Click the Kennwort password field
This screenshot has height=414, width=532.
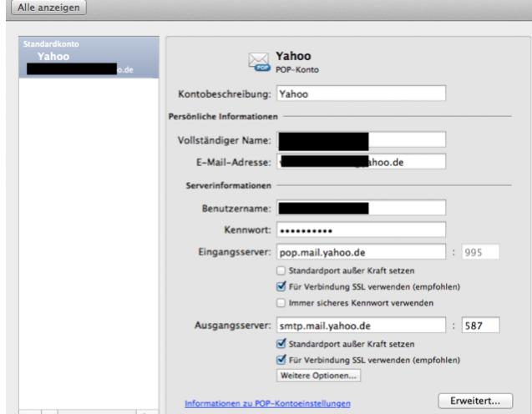[361, 230]
